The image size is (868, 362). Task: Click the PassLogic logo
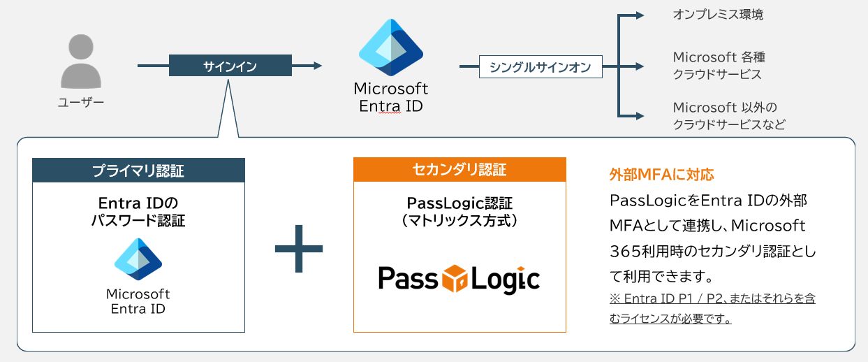pyautogui.click(x=459, y=279)
